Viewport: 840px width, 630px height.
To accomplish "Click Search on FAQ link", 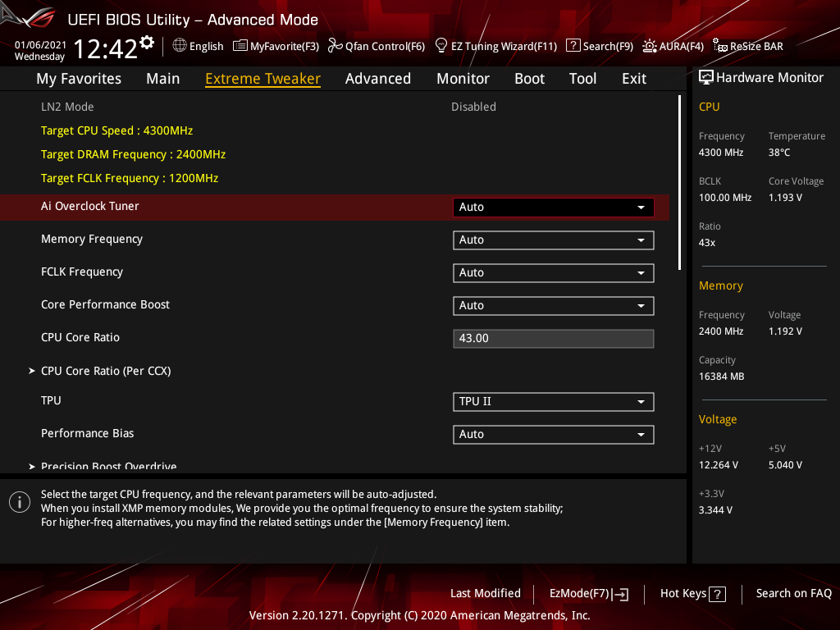I will tap(793, 594).
